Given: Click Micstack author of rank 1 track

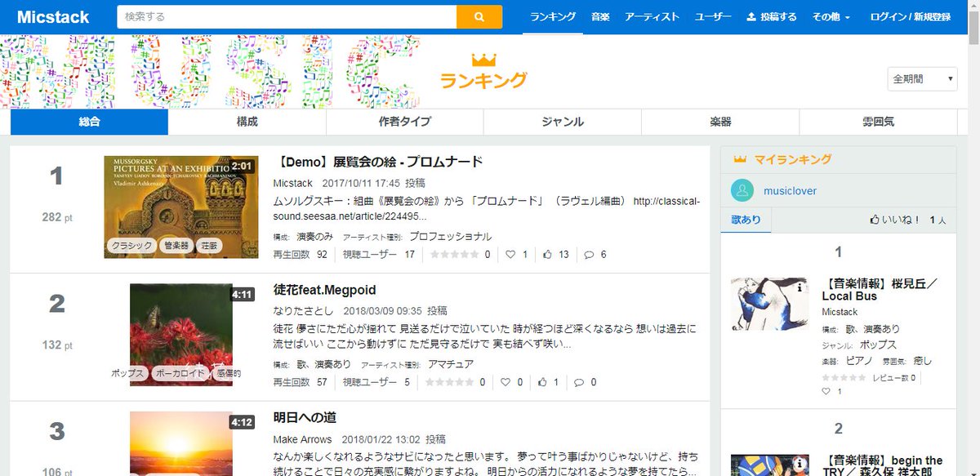Looking at the screenshot, I should [293, 183].
